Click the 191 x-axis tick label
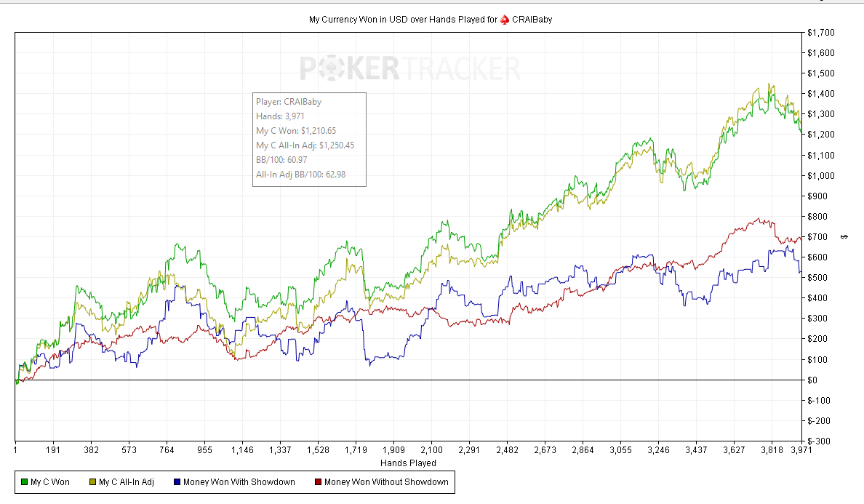Screen dimensions: 864x504 coord(53,450)
